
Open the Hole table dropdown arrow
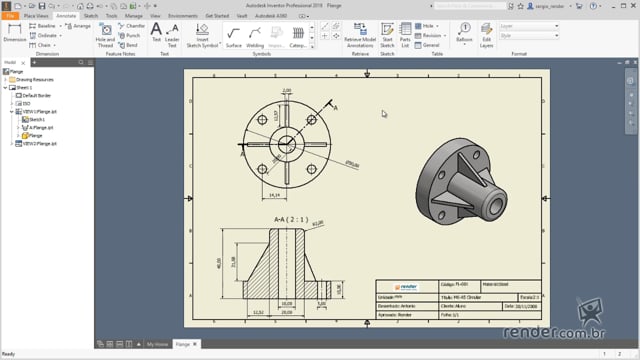(437, 26)
